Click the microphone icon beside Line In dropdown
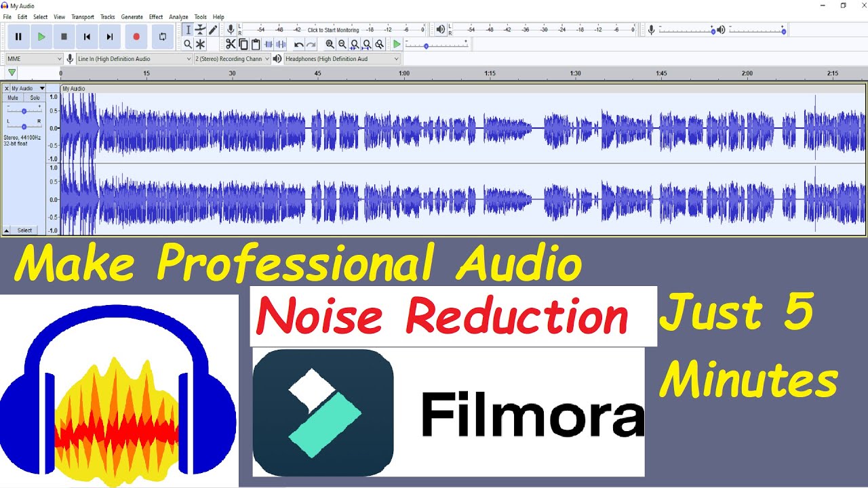Viewport: 868px width, 488px height. pyautogui.click(x=70, y=59)
